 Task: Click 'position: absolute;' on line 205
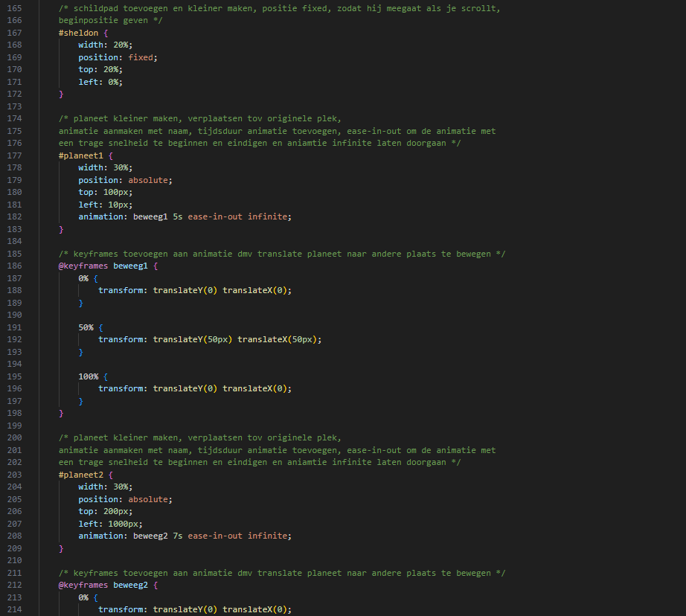(x=125, y=500)
